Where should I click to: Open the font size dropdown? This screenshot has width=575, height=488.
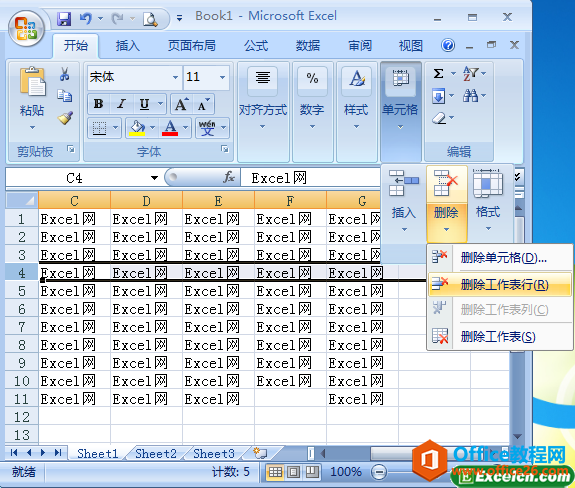point(223,77)
